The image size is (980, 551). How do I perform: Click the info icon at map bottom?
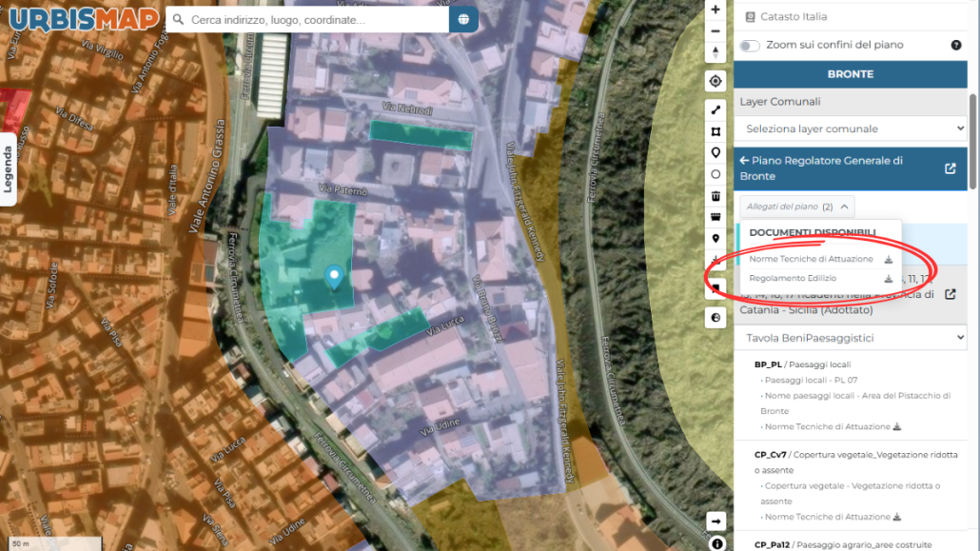pos(716,544)
